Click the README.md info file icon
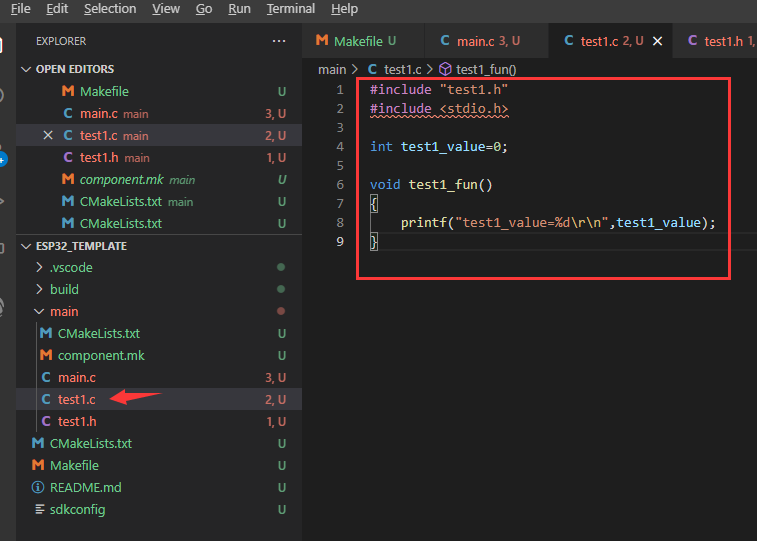757x541 pixels. click(38, 487)
